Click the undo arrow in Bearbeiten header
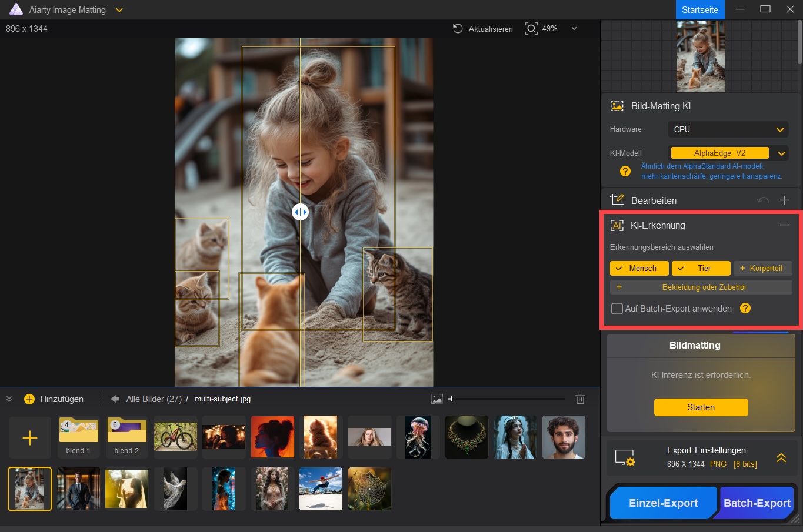The width and height of the screenshot is (803, 532). (x=763, y=200)
